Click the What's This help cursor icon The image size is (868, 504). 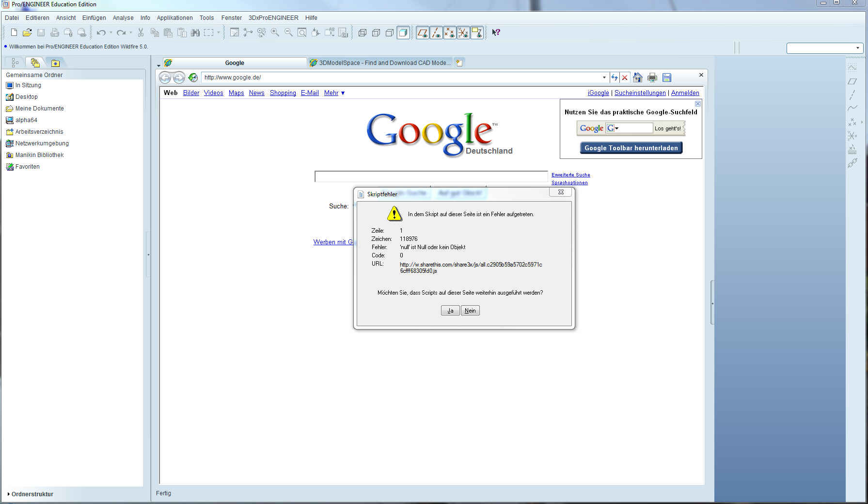tap(496, 32)
